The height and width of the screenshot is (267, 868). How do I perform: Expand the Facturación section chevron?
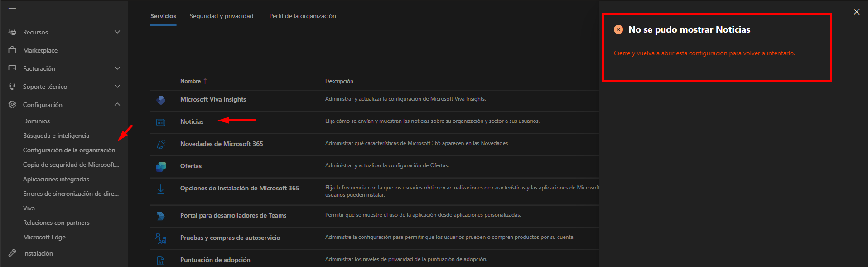tap(117, 68)
